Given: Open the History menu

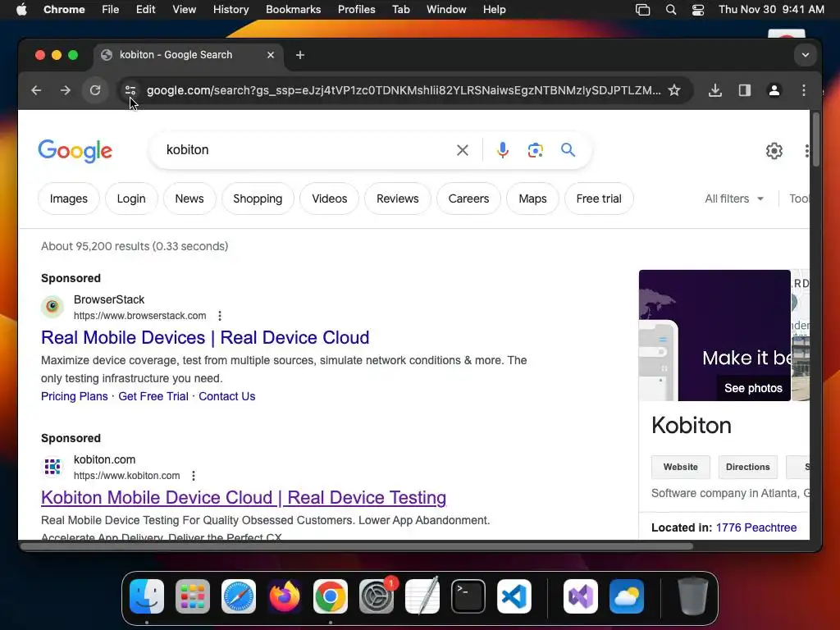Looking at the screenshot, I should (x=231, y=10).
